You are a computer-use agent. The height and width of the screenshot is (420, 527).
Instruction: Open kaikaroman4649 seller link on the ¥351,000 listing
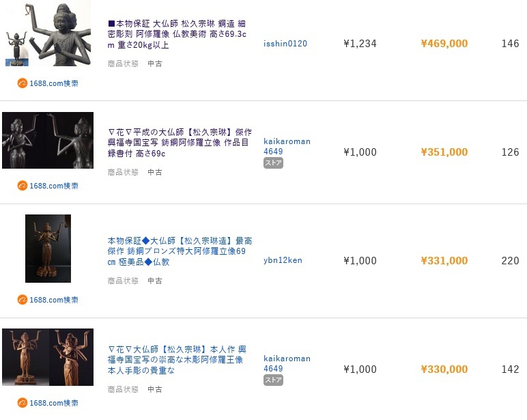(x=287, y=146)
